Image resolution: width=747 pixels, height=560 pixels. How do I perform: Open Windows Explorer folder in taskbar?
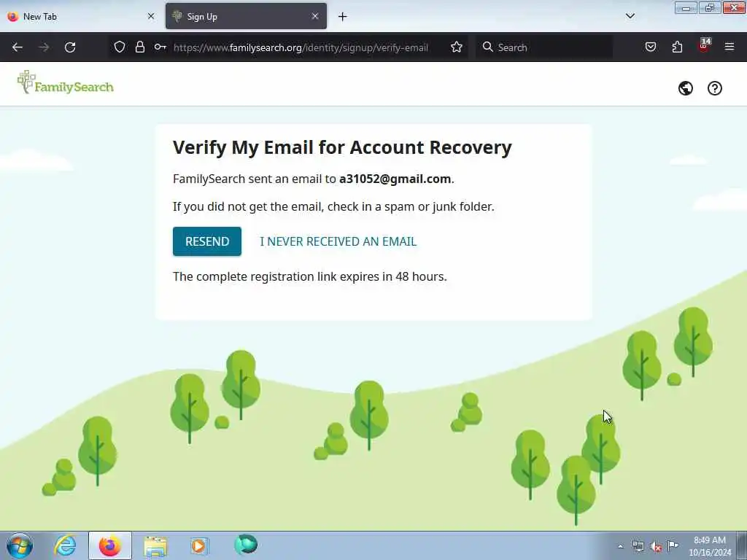[x=155, y=545]
